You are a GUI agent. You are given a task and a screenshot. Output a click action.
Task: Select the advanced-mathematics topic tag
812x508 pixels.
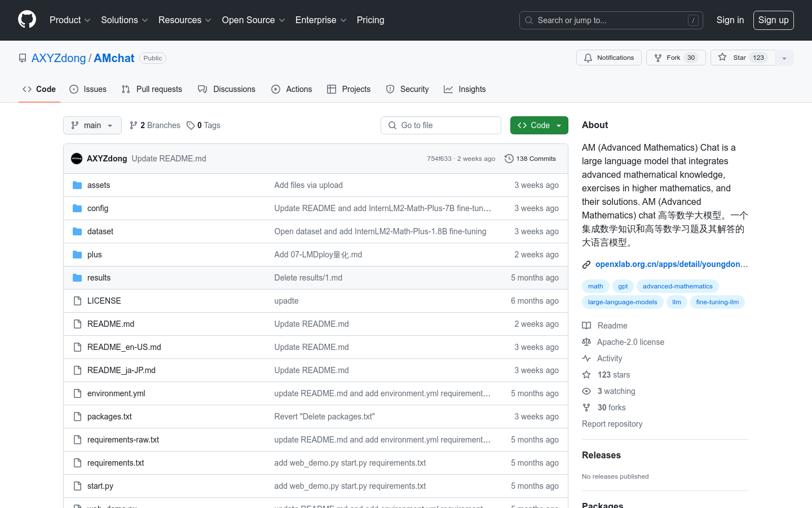tap(677, 286)
